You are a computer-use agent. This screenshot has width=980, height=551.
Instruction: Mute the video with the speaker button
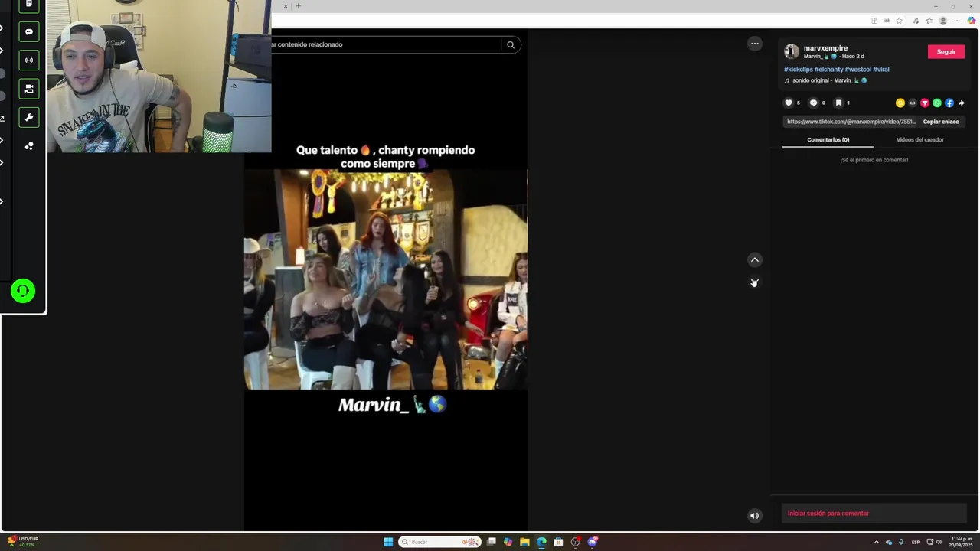pyautogui.click(x=755, y=516)
